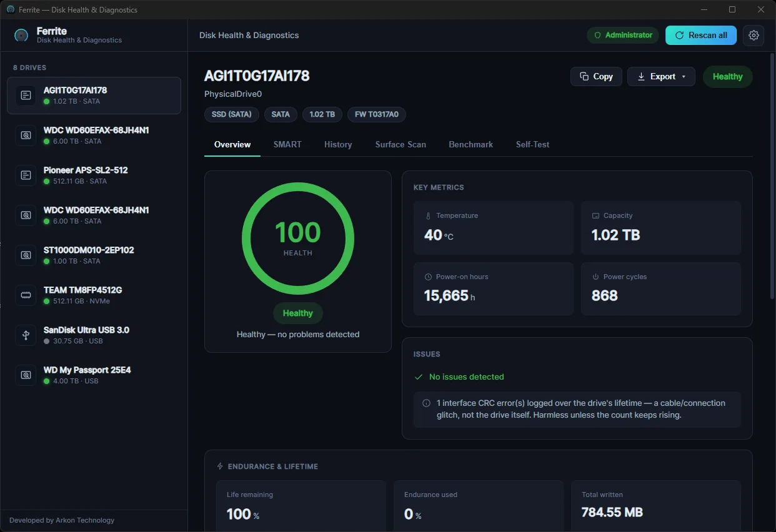
Task: Click the 100 health ring gauge
Action: (298, 239)
